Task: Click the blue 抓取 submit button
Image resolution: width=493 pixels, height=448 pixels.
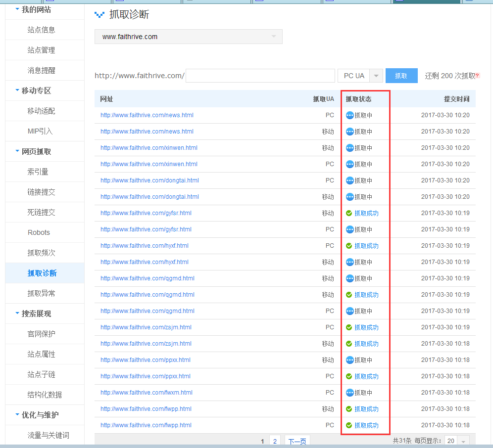Action: pos(401,76)
